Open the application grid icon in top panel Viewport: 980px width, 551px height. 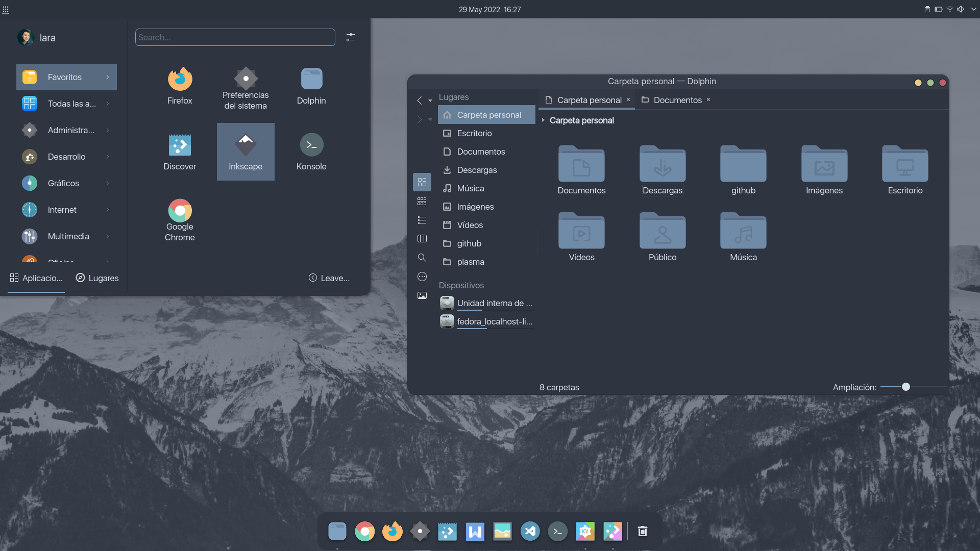(6, 9)
